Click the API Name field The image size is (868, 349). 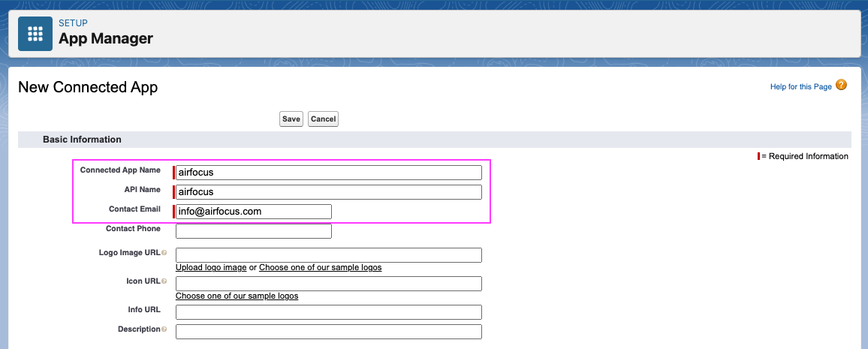click(x=328, y=192)
